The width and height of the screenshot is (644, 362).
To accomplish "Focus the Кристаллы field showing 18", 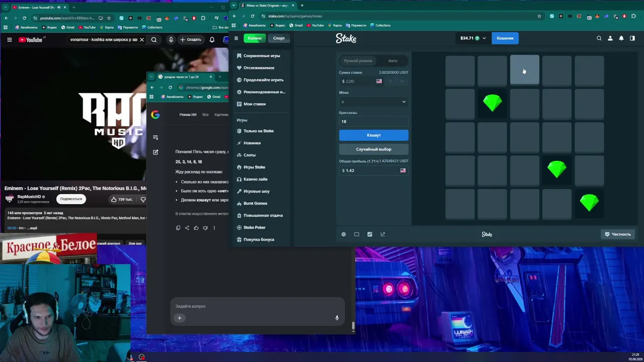I will click(x=374, y=122).
